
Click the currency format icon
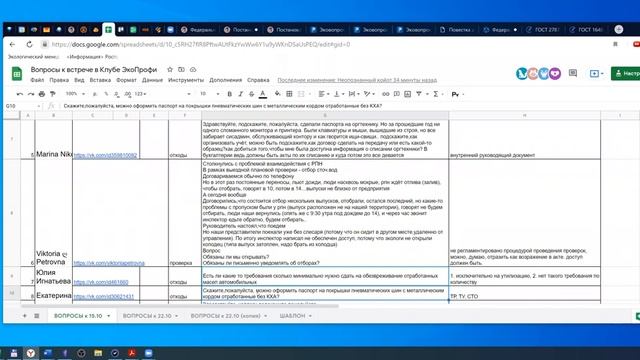click(x=95, y=94)
